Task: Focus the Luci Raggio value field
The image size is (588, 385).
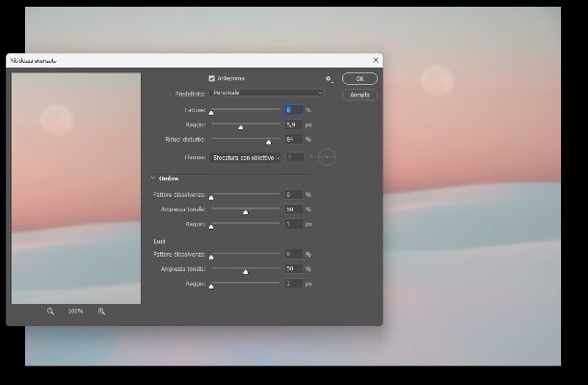Action: [294, 284]
